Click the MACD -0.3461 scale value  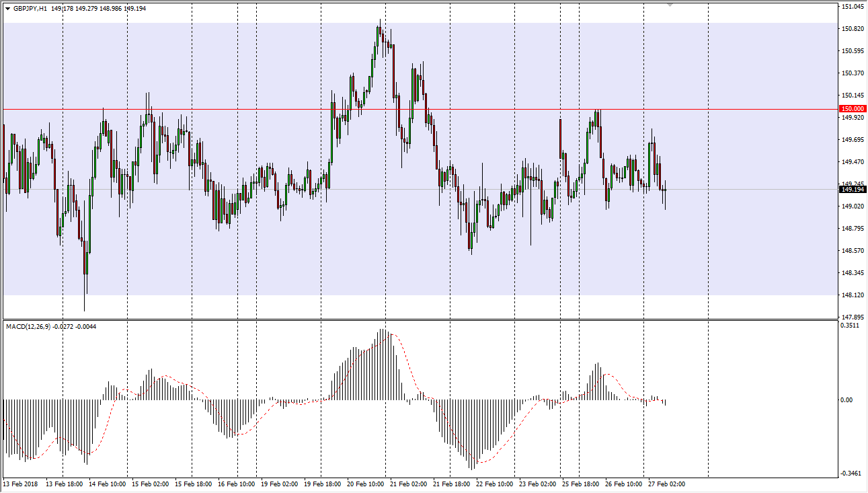coord(852,473)
